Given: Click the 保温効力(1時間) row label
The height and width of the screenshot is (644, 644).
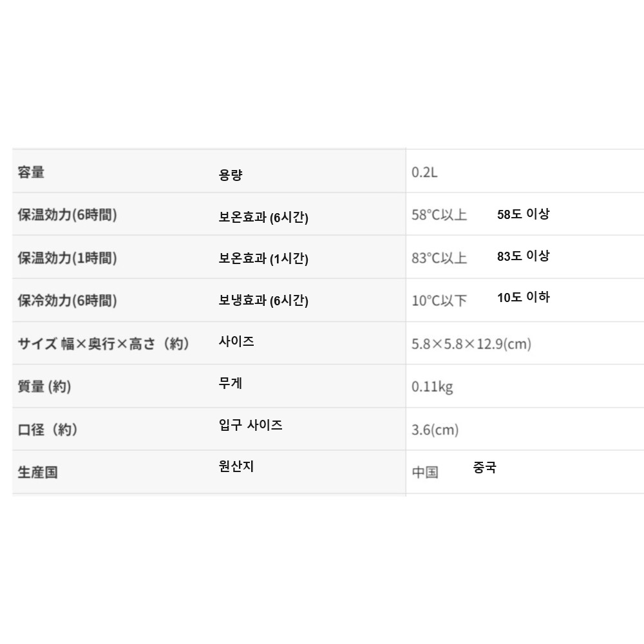Looking at the screenshot, I should [x=67, y=258].
